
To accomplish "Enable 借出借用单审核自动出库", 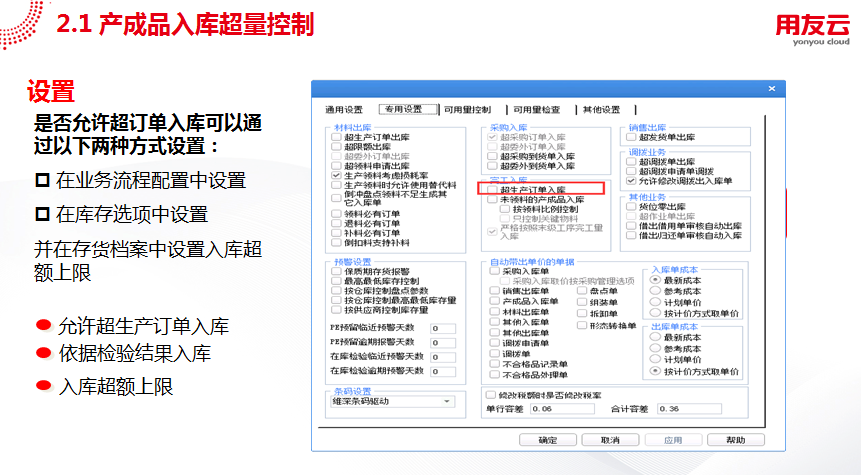I will [x=631, y=226].
